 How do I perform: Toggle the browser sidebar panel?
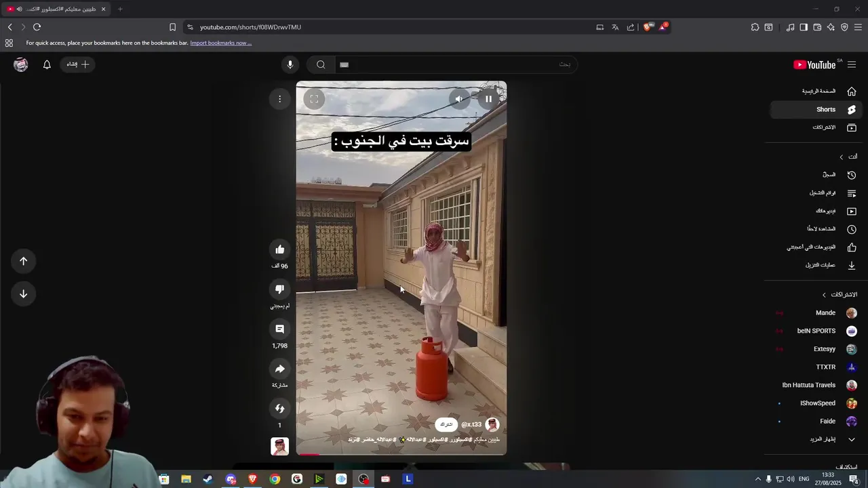click(804, 27)
